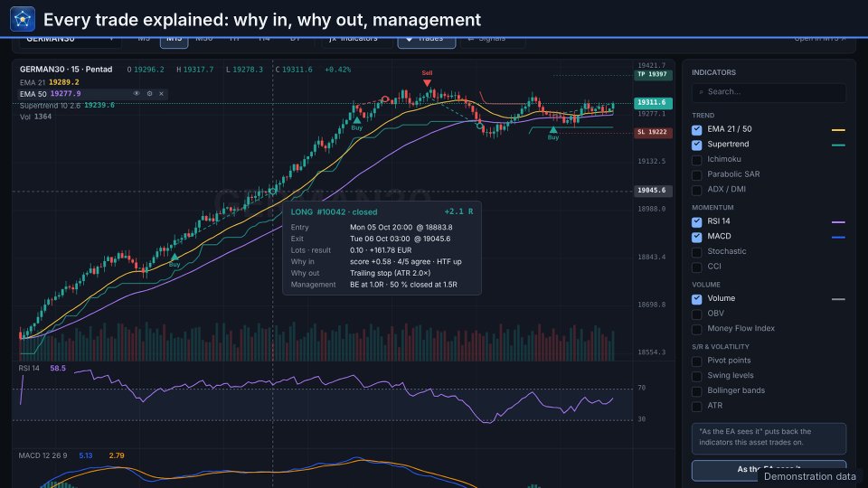Click the Exit row in trade tooltip
The width and height of the screenshot is (868, 488).
coord(382,239)
